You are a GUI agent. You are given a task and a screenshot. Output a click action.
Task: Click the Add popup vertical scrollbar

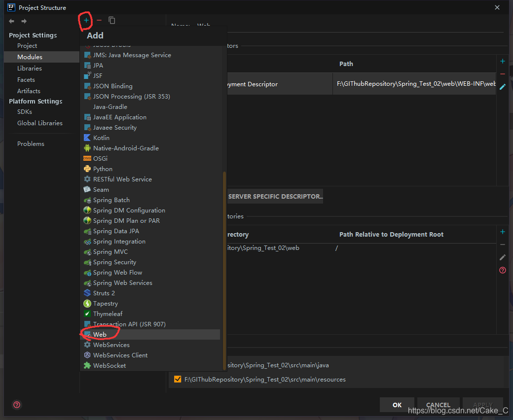(224, 271)
